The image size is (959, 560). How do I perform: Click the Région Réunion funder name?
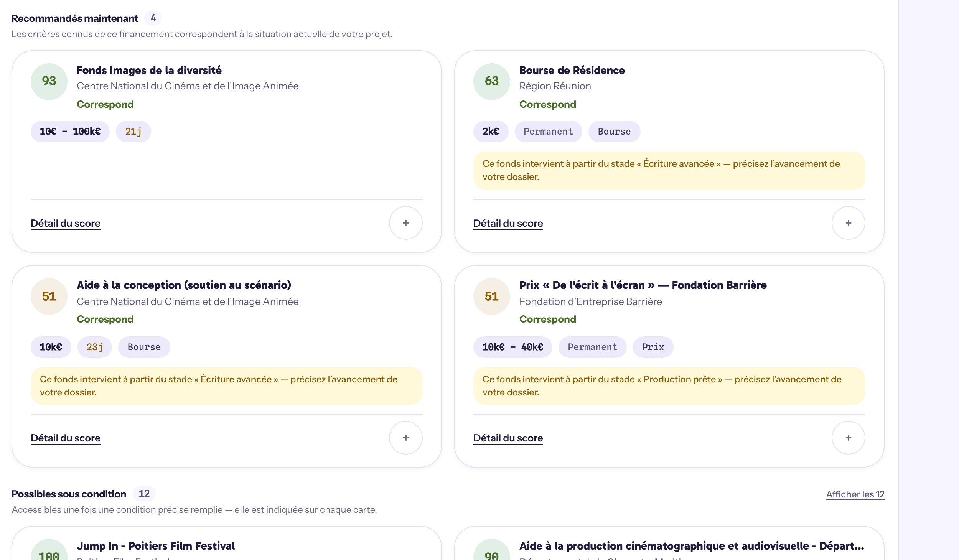click(555, 86)
